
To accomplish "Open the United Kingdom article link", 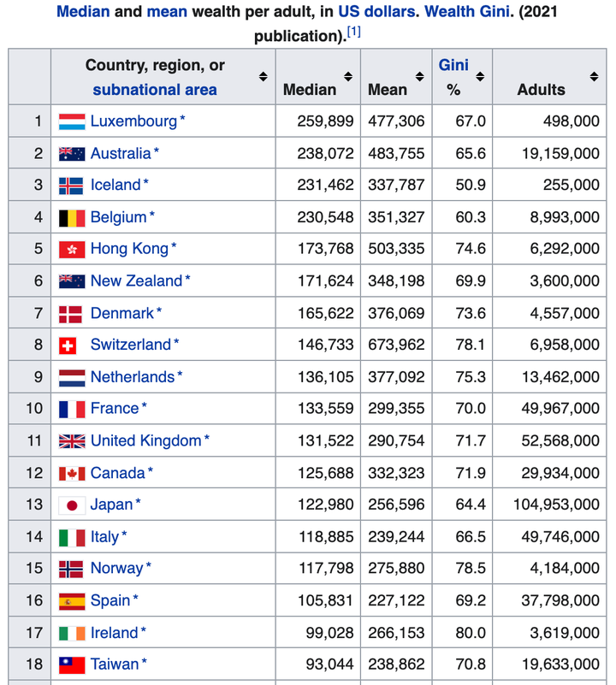I will [146, 440].
